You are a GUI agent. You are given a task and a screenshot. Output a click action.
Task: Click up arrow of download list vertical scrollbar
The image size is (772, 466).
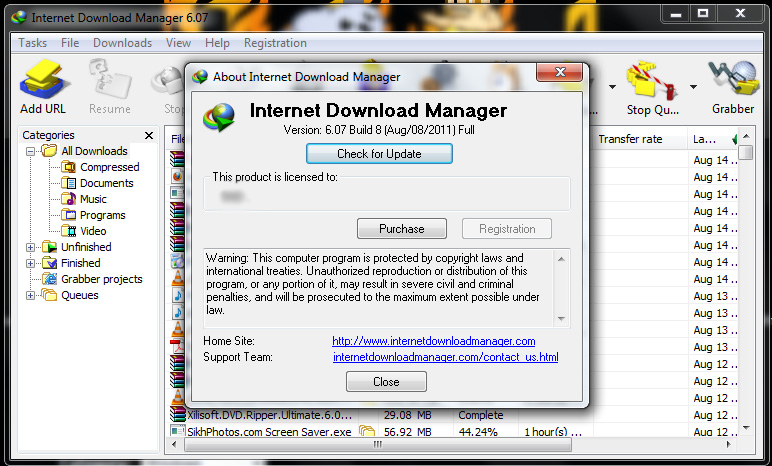[x=746, y=136]
